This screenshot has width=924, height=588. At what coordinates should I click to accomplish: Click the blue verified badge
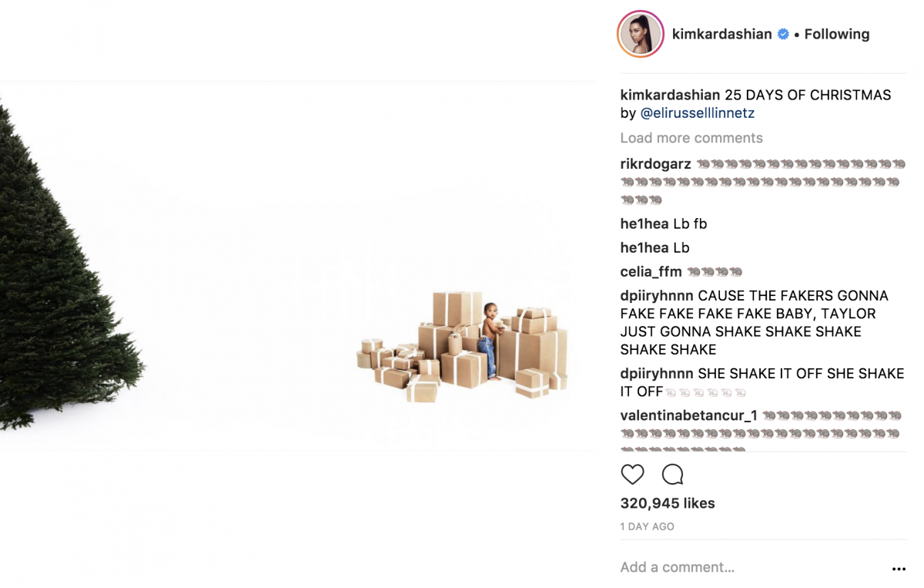click(x=783, y=34)
